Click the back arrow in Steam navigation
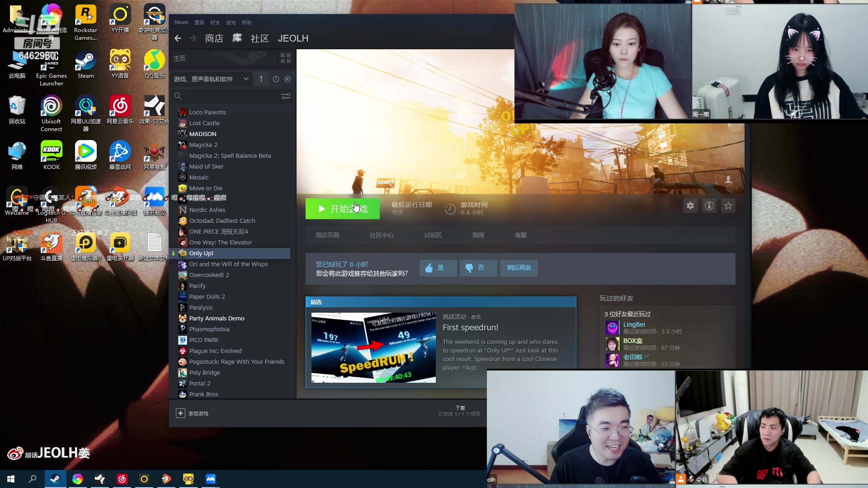The image size is (868, 488). 178,38
